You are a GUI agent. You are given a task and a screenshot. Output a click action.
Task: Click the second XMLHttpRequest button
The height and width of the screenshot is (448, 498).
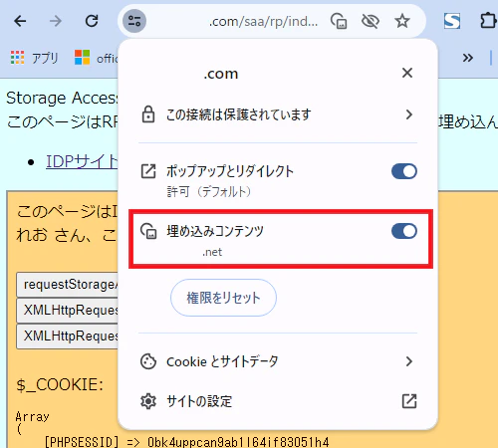[68, 336]
